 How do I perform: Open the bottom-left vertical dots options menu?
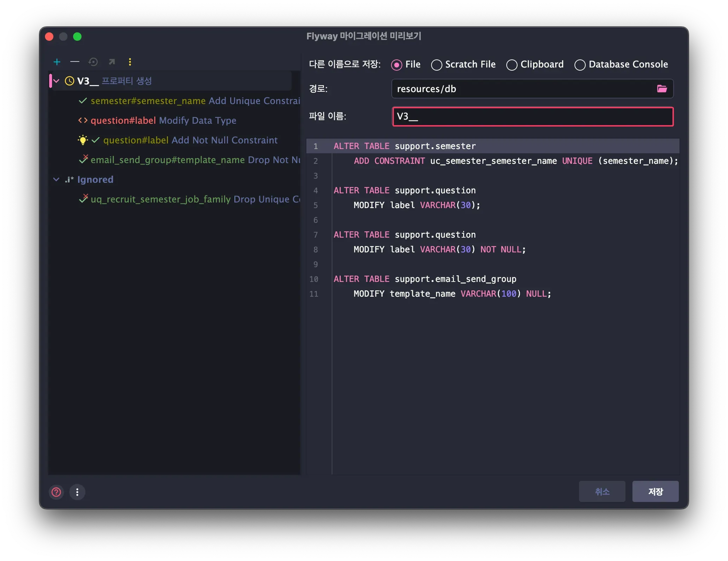tap(77, 492)
